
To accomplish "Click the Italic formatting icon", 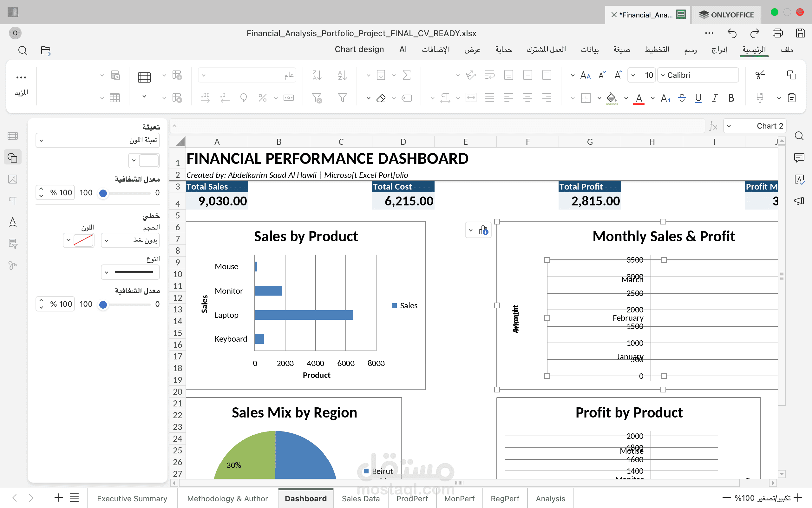I will coord(715,98).
